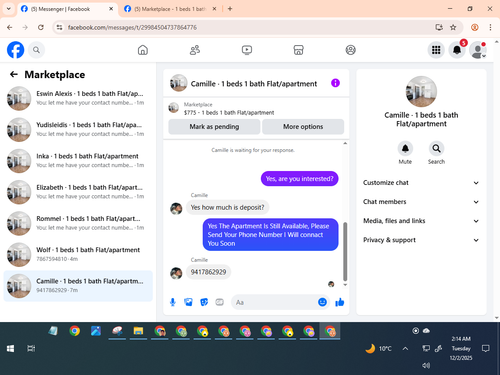Click the address bar URL

(x=132, y=27)
